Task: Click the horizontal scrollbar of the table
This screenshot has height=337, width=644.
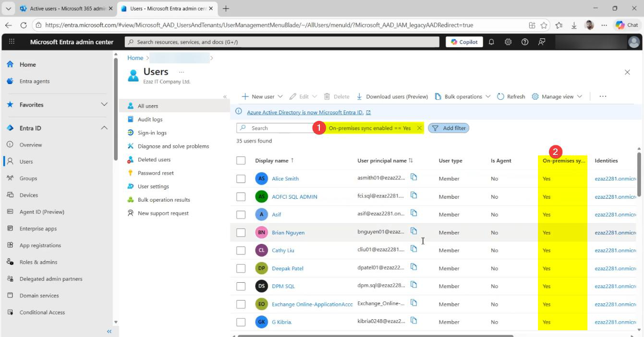Action: click(x=376, y=336)
